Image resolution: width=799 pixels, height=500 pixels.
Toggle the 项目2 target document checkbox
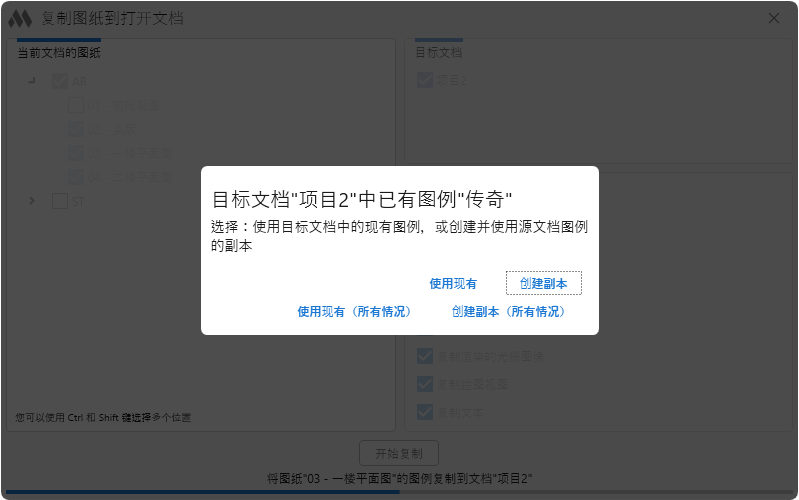425,80
